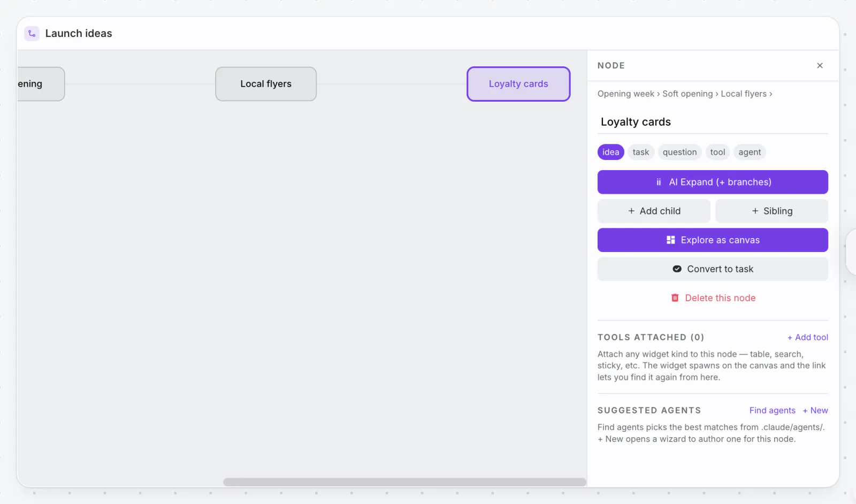Viewport: 856px width, 504px height.
Task: Open the Opening week breadcrumb
Action: pos(625,94)
